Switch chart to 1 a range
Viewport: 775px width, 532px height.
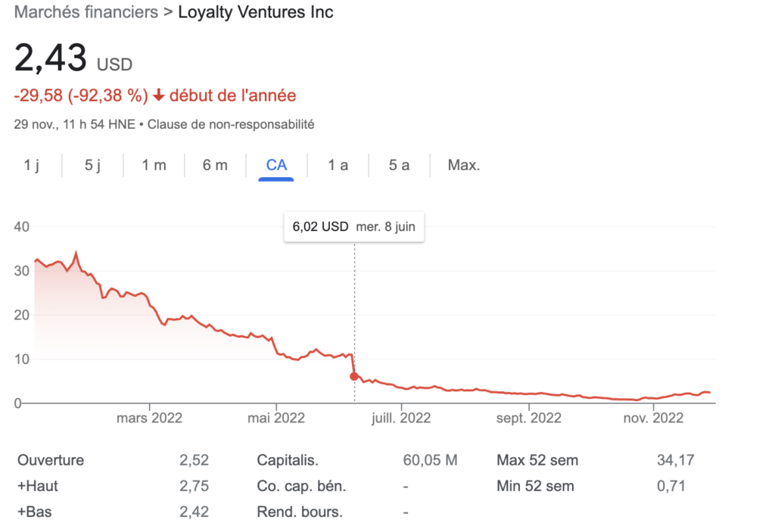pyautogui.click(x=338, y=165)
